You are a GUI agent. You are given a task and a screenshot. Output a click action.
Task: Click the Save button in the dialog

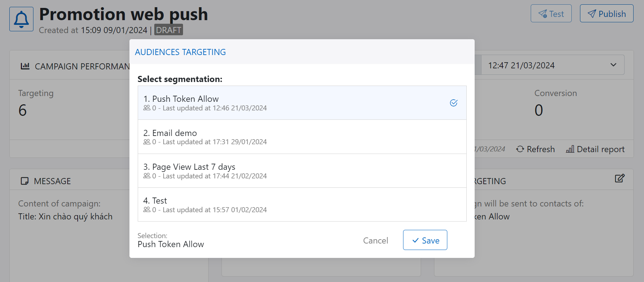point(425,240)
